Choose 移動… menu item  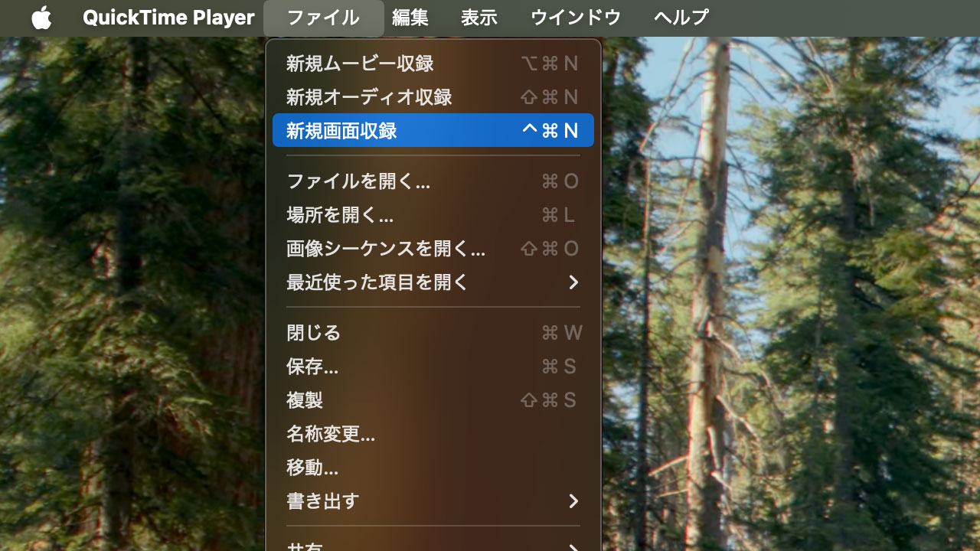[x=433, y=468]
